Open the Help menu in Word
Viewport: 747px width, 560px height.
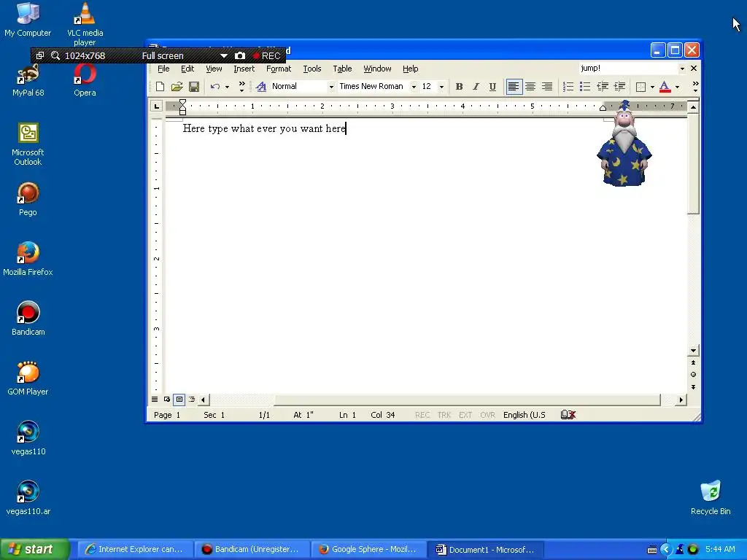(x=410, y=69)
